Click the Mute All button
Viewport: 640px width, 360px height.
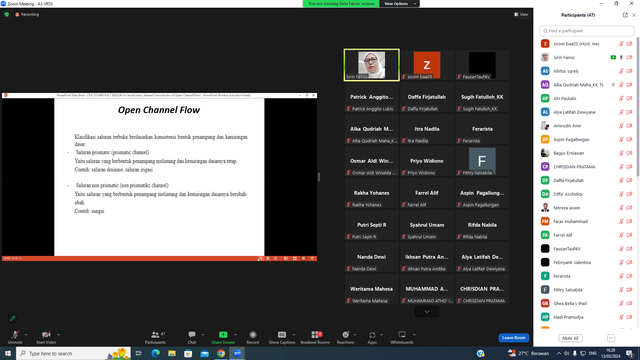click(570, 338)
